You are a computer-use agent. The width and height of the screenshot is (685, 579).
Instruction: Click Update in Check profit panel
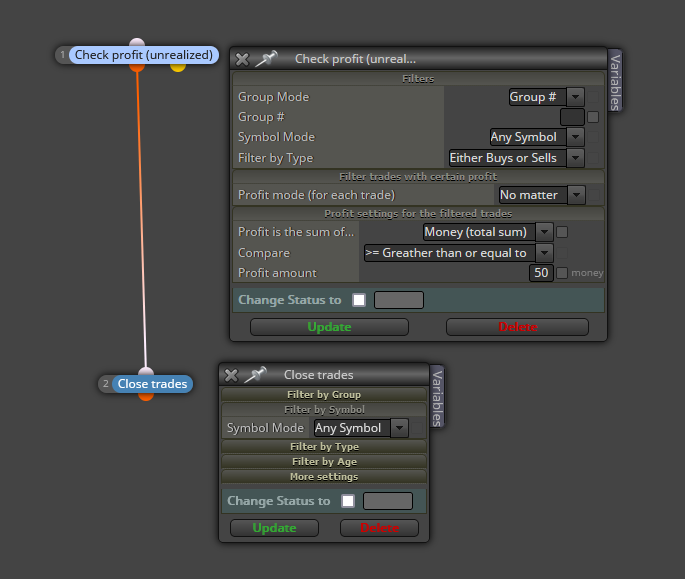pyautogui.click(x=329, y=327)
